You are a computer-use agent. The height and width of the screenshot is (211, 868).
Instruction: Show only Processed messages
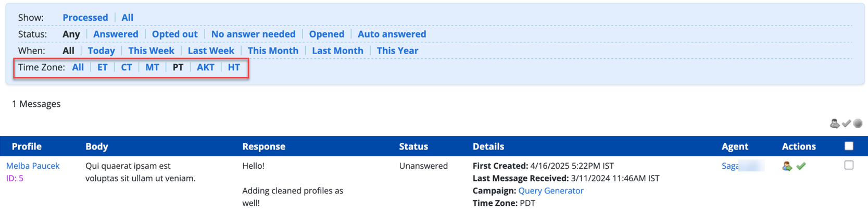85,17
